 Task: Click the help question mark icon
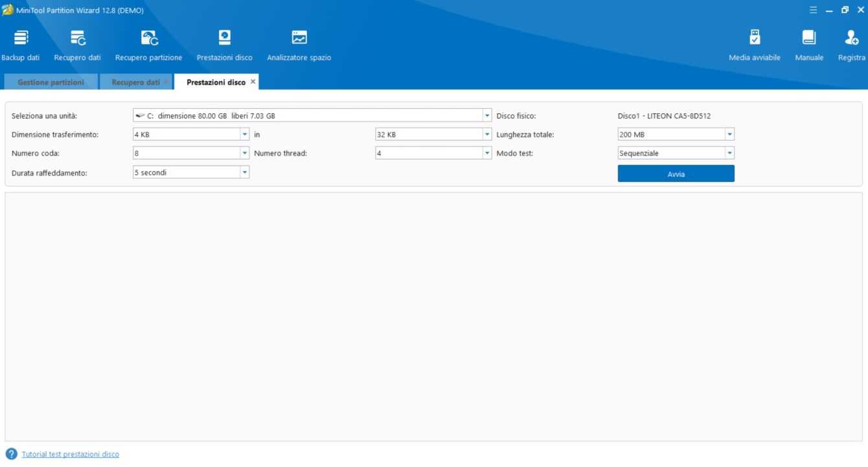(x=11, y=454)
